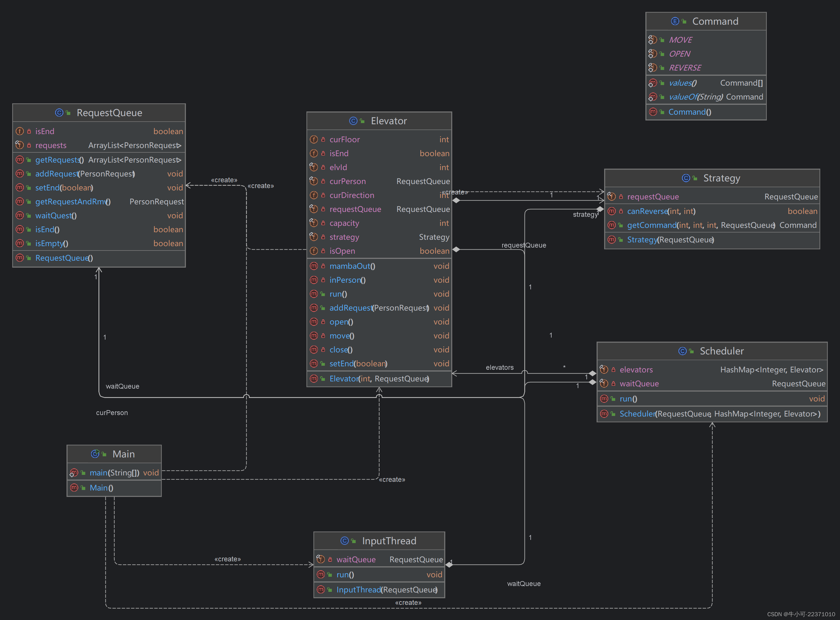Screen dimensions: 840x620
Task: Click the enum constant icon next to REVERSE
Action: [653, 68]
